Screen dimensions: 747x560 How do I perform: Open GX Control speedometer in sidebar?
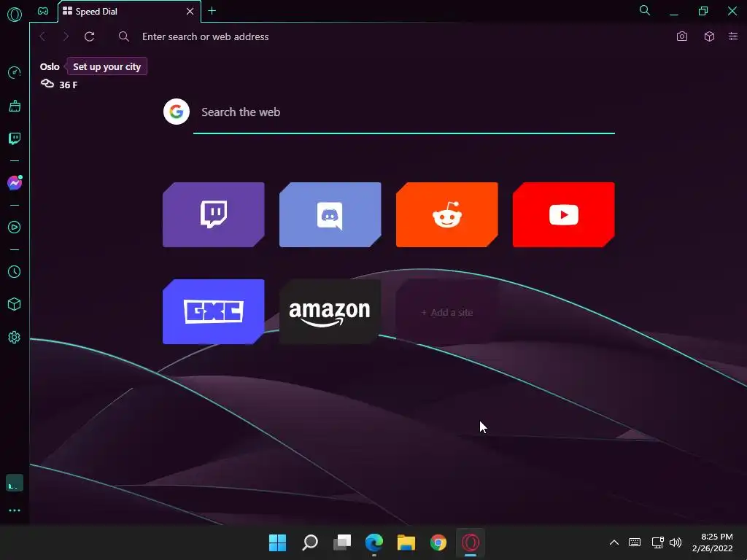tap(15, 73)
